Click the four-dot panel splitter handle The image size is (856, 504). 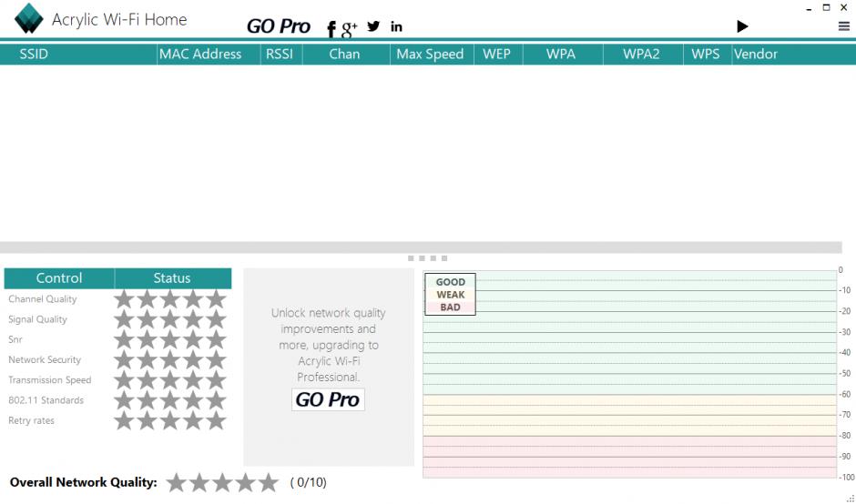(x=427, y=258)
